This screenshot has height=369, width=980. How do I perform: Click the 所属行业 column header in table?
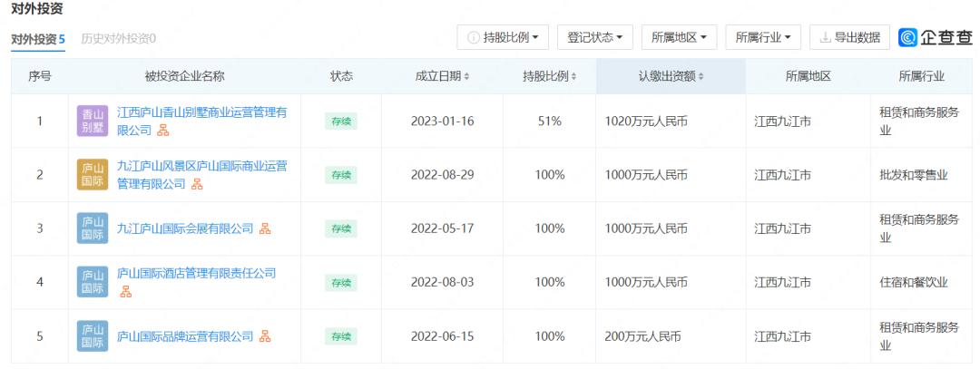click(921, 77)
